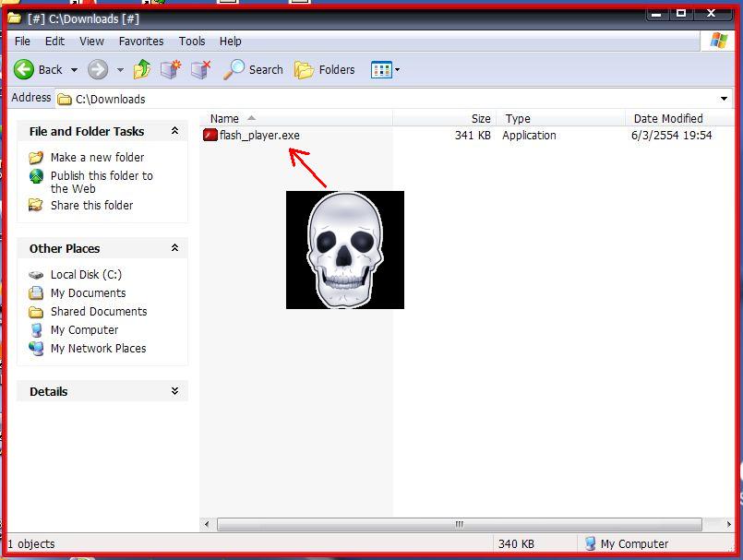743x560 pixels.
Task: Go up one folder level icon
Action: click(x=142, y=69)
